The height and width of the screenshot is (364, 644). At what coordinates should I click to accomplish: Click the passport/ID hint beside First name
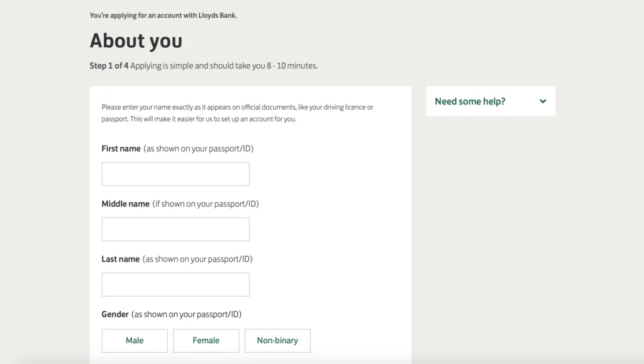click(199, 149)
